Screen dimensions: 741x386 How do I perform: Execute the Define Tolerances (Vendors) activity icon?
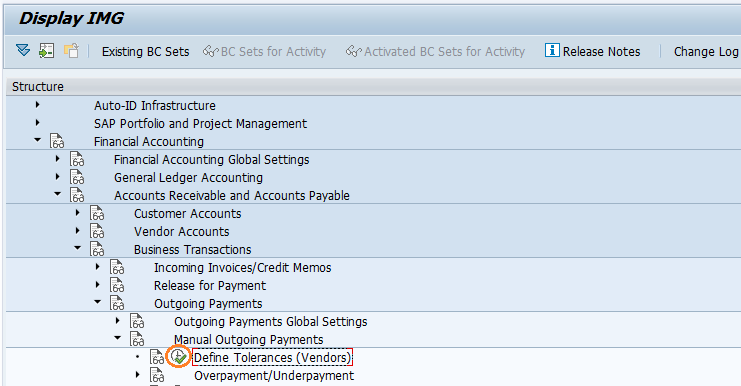pos(179,357)
